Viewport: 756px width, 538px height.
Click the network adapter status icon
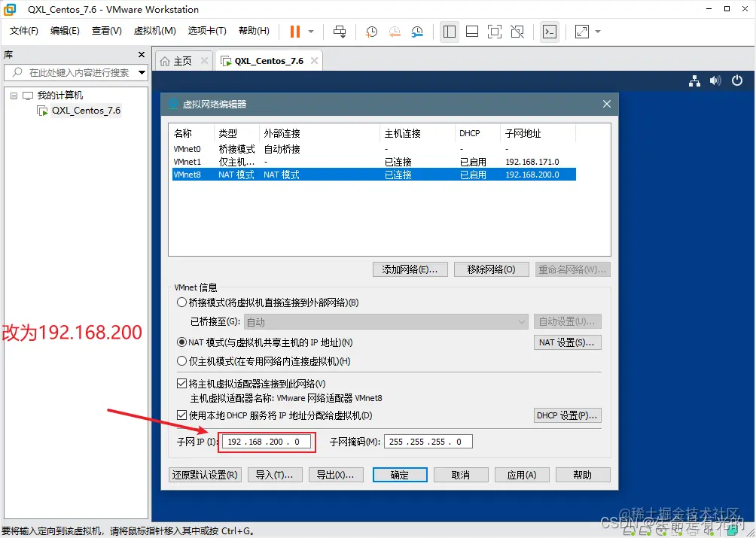pyautogui.click(x=694, y=81)
